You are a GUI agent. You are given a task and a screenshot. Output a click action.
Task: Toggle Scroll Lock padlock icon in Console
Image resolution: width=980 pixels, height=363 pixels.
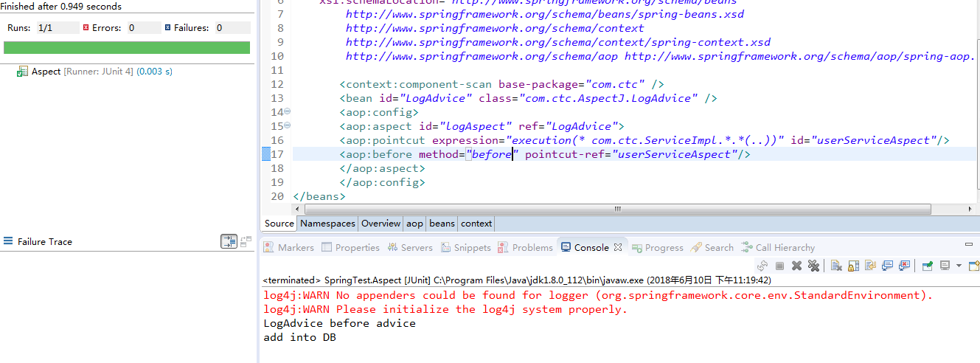[853, 266]
